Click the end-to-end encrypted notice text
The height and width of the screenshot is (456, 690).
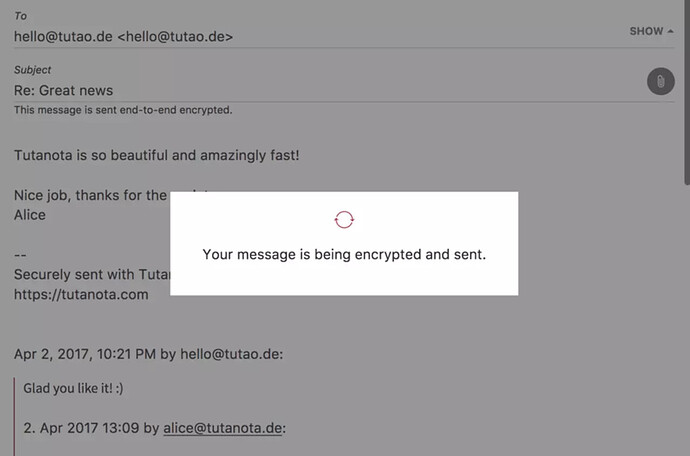123,110
